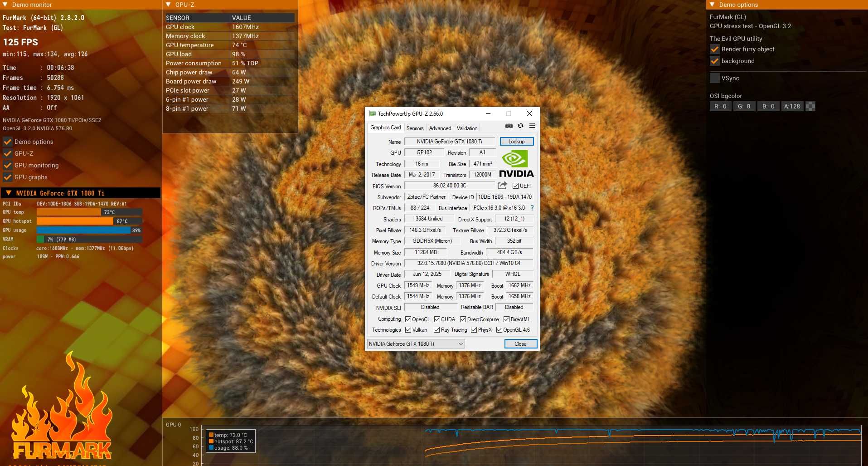Click the GPU 0 graph legend box

[231, 441]
